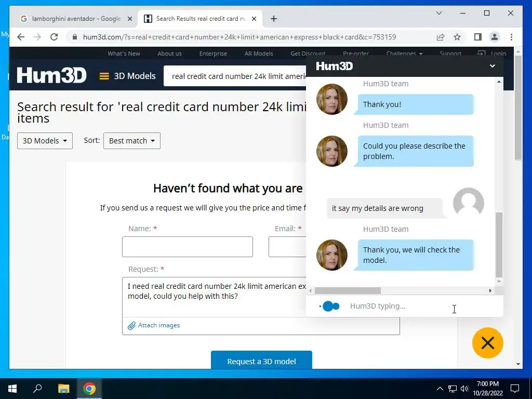Click the chat scroll left arrow
This screenshot has width=532, height=399.
[x=310, y=291]
